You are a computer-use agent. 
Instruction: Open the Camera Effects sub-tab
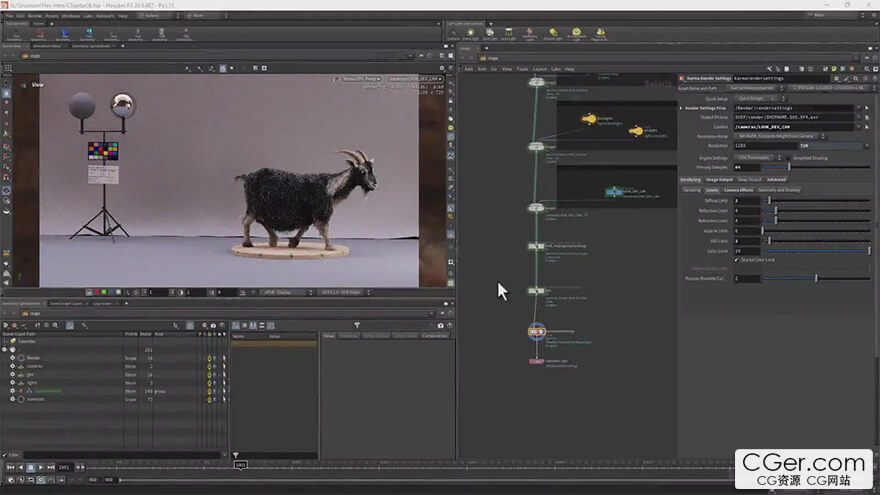click(x=739, y=189)
